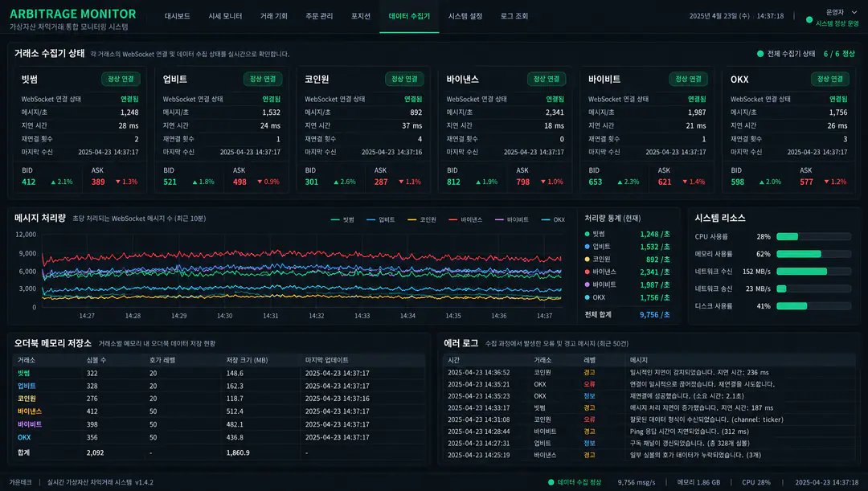The width and height of the screenshot is (868, 491).
Task: Click the 레벨 column header in 에러 로그
Action: pos(590,360)
